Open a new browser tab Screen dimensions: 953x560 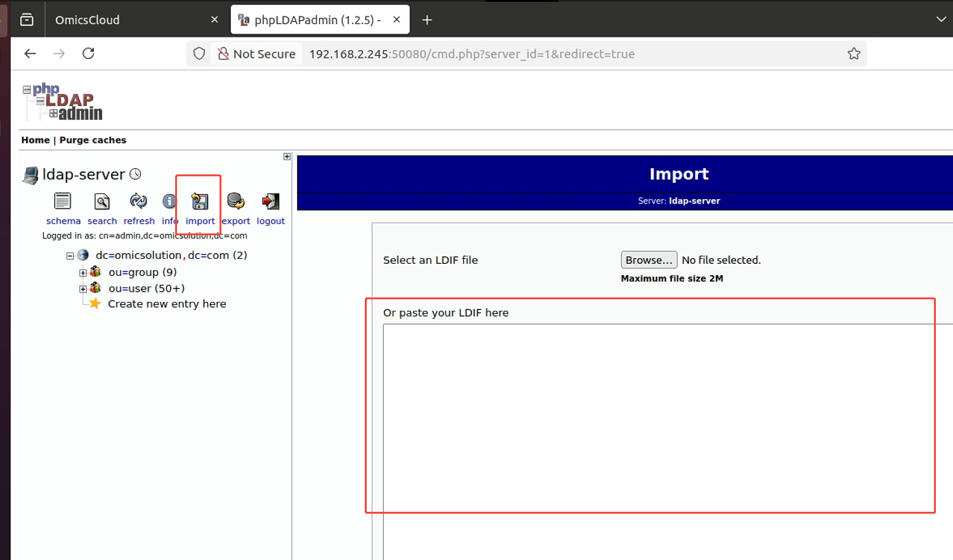pyautogui.click(x=427, y=20)
